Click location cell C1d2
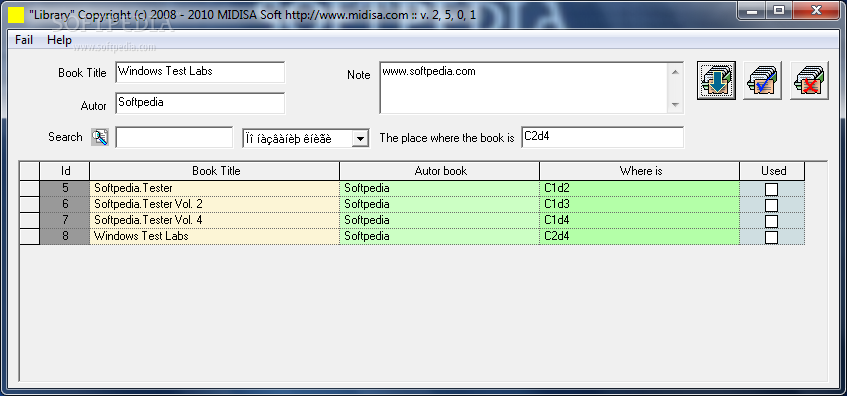The height and width of the screenshot is (396, 847). click(x=640, y=188)
